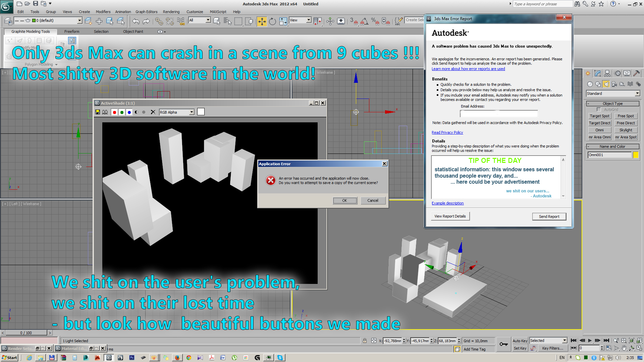Toggle red channel in ActiveShade window
644x362 pixels.
pos(114,112)
